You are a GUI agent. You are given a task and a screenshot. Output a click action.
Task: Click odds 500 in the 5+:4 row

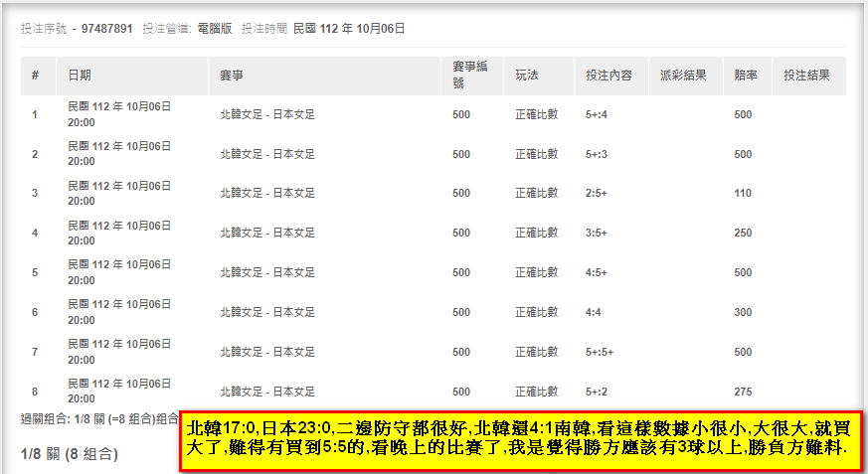pyautogui.click(x=743, y=115)
